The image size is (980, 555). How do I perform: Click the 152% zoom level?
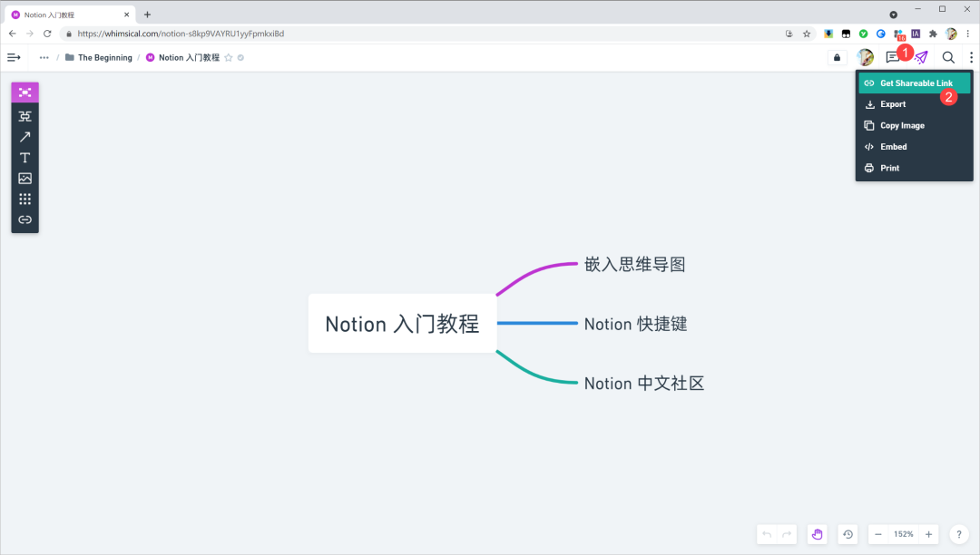(903, 534)
